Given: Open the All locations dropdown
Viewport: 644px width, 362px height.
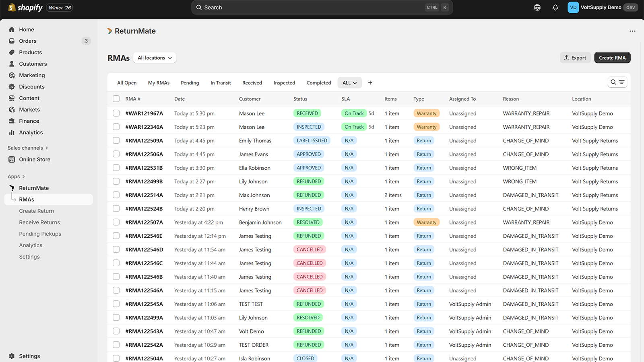Looking at the screenshot, I should pyautogui.click(x=155, y=58).
